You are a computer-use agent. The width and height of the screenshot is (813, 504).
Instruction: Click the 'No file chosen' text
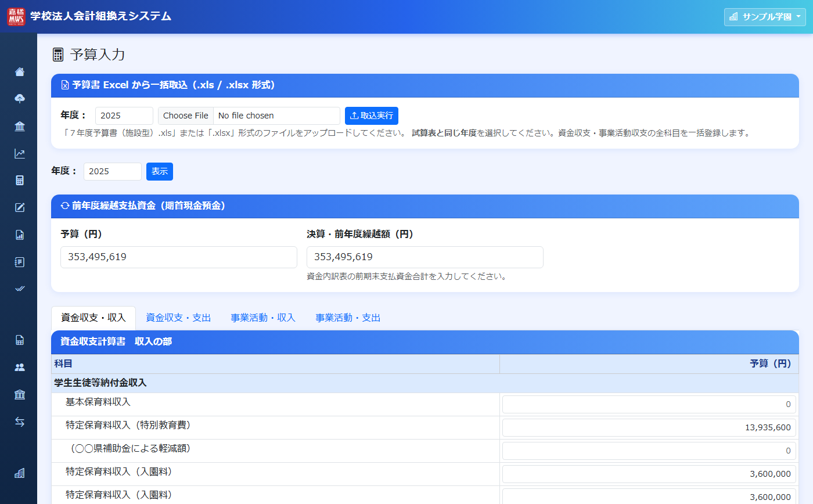pyautogui.click(x=246, y=116)
